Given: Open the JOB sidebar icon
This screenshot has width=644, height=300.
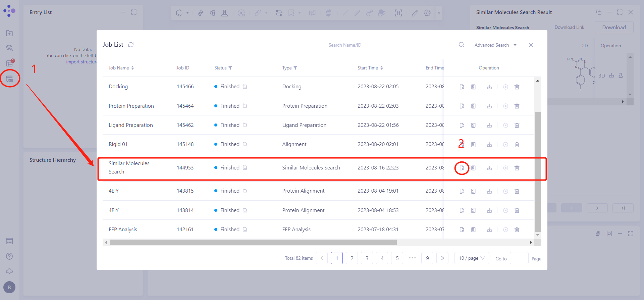Looking at the screenshot, I should [x=10, y=79].
